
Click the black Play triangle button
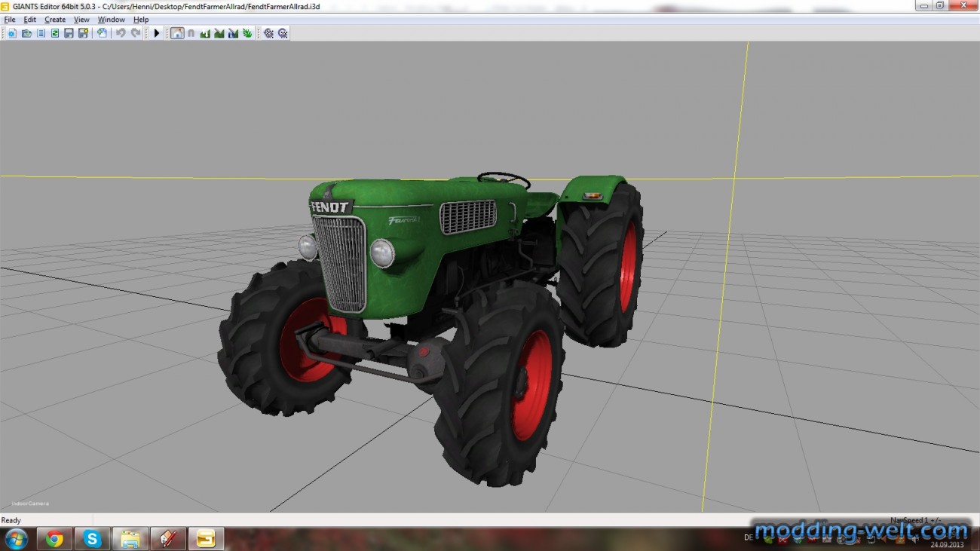click(x=157, y=33)
